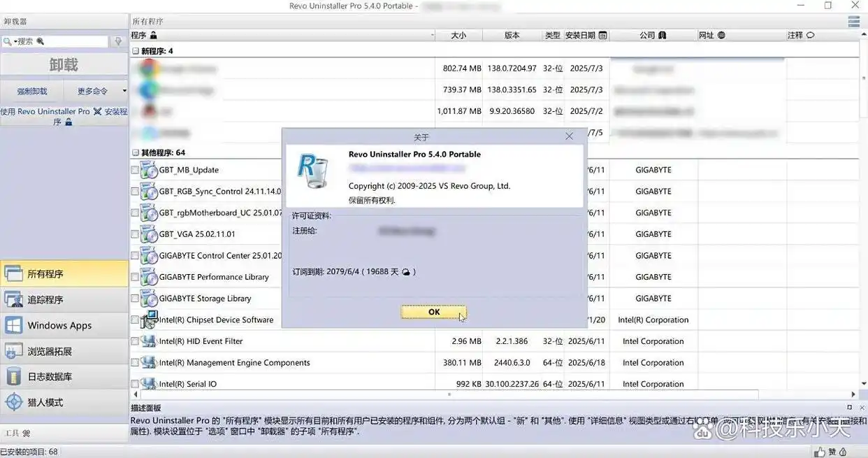Click the blurred Edge program icon
The image size is (868, 458).
point(149,90)
